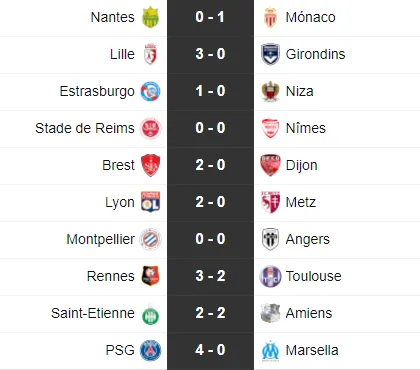Click the Rennes 3 - 2 result
The height and width of the screenshot is (370, 420).
coord(210,276)
